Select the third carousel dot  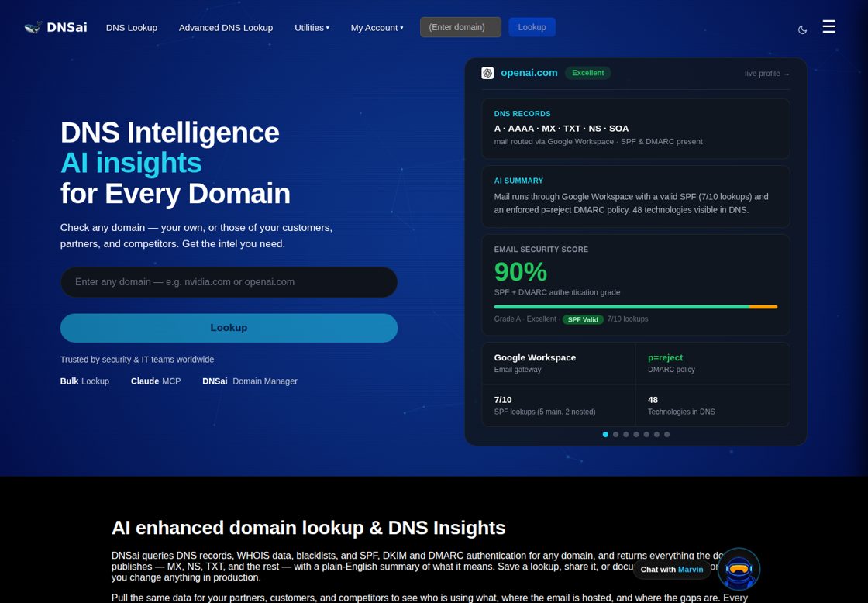(626, 435)
